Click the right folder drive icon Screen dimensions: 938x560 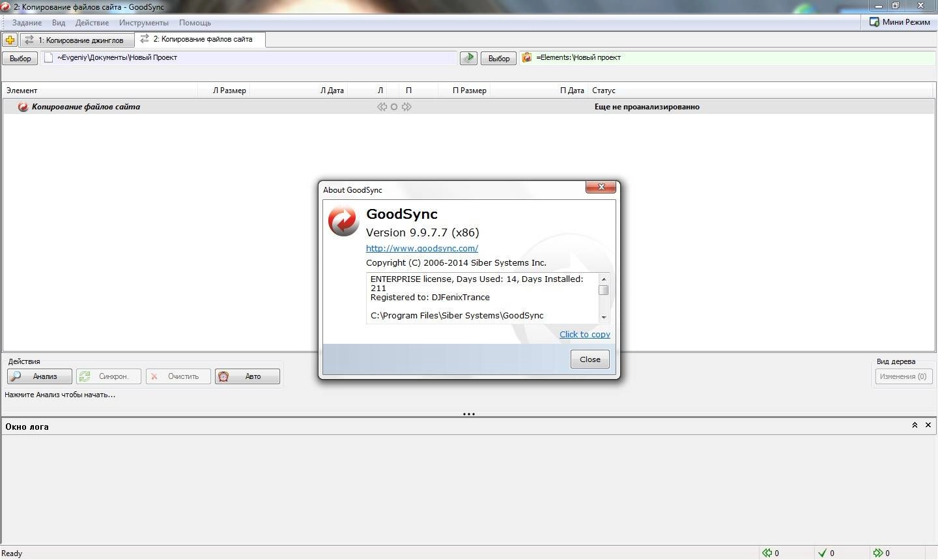pos(527,57)
